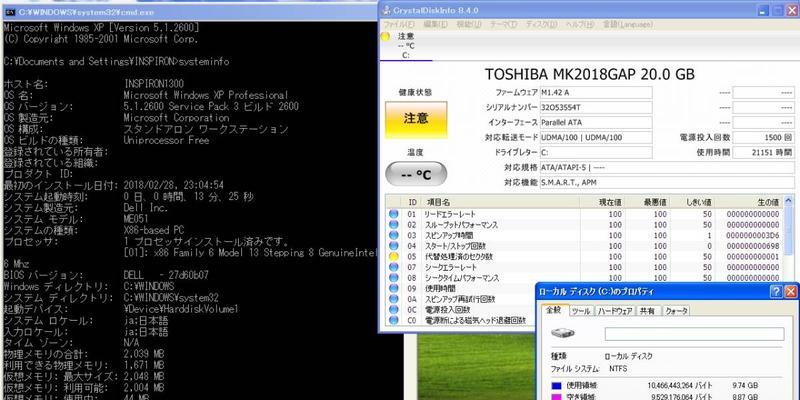This screenshot has width=800, height=400.
Task: Click the cmd.exe title bar icon
Action: pos(9,12)
